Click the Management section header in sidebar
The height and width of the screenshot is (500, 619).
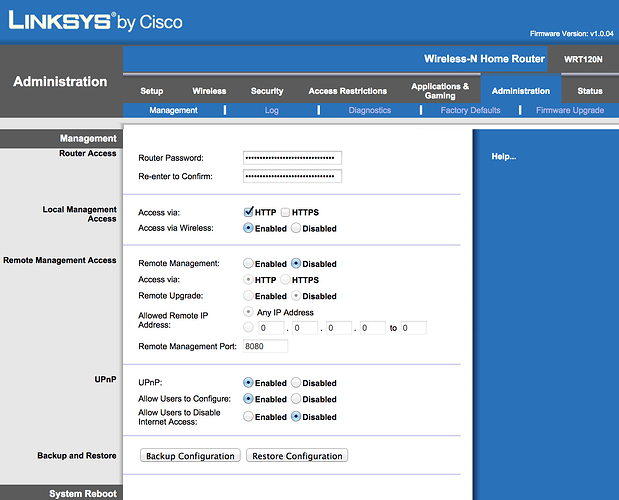point(88,139)
